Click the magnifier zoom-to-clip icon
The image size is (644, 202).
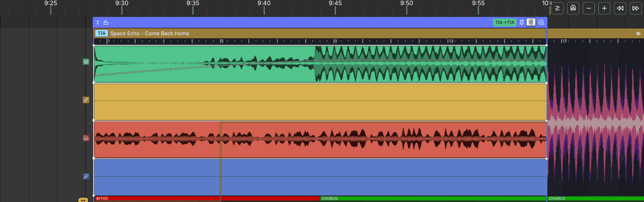(x=541, y=23)
